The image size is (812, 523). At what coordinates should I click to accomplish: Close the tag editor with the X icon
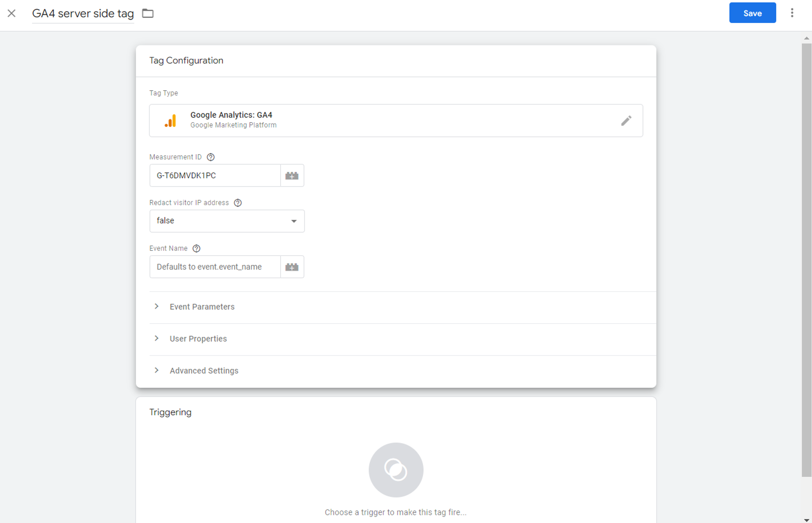click(12, 13)
